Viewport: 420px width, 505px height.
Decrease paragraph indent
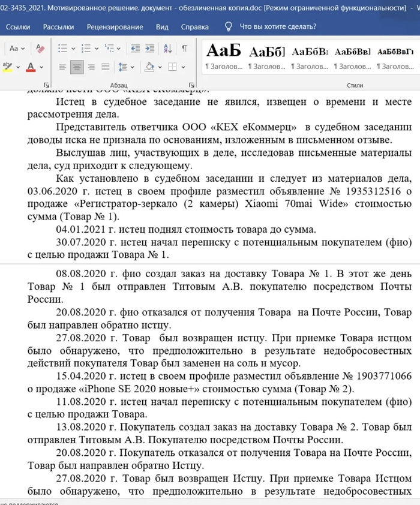tap(135, 49)
